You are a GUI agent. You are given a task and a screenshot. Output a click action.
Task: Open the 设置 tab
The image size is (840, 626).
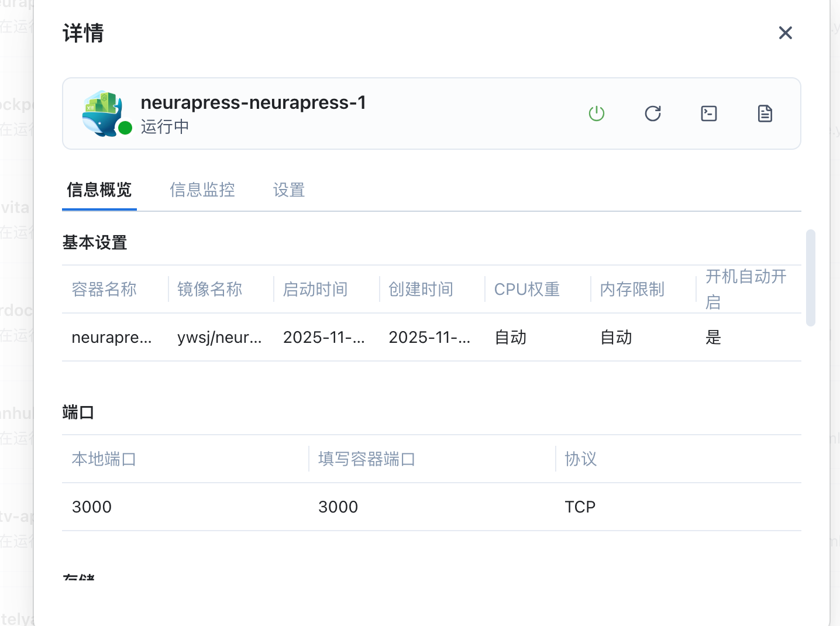[289, 190]
